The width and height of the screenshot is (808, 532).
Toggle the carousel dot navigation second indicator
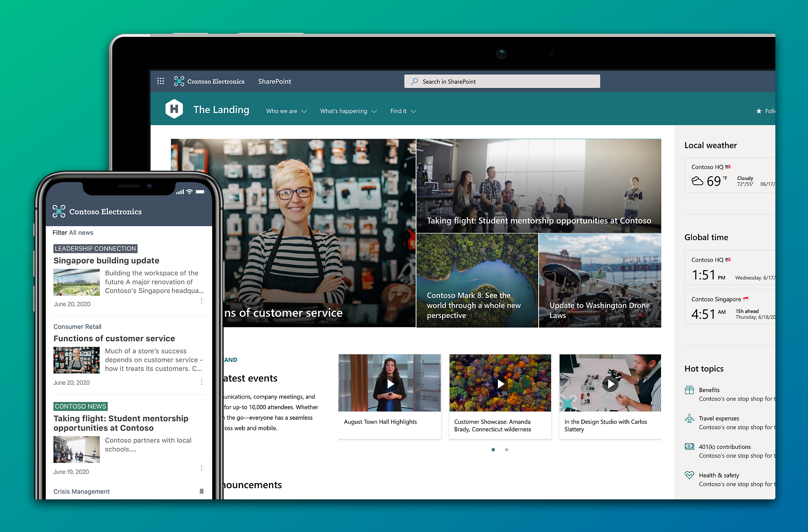click(x=506, y=450)
